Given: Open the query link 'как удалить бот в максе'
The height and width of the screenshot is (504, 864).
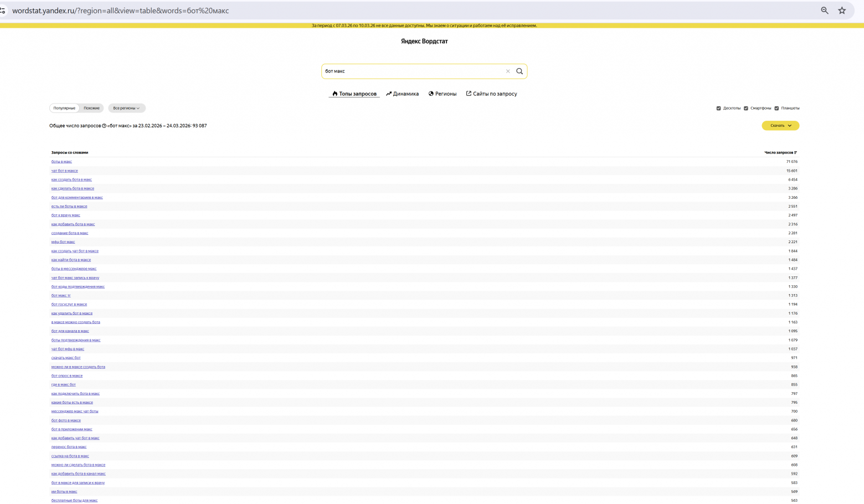Looking at the screenshot, I should coord(72,313).
